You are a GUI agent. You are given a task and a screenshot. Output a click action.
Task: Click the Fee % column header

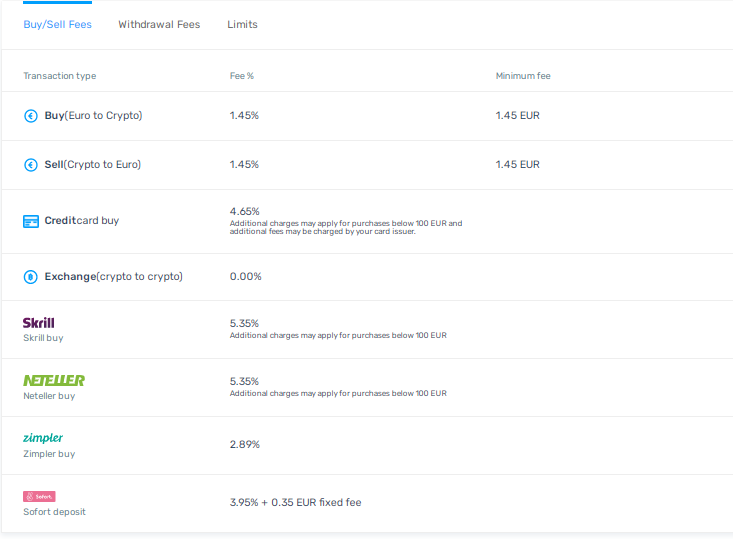pyautogui.click(x=242, y=76)
